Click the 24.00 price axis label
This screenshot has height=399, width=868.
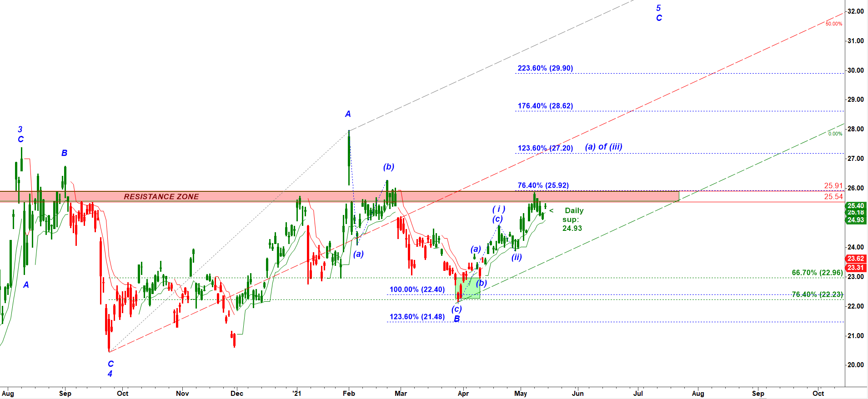(855, 247)
